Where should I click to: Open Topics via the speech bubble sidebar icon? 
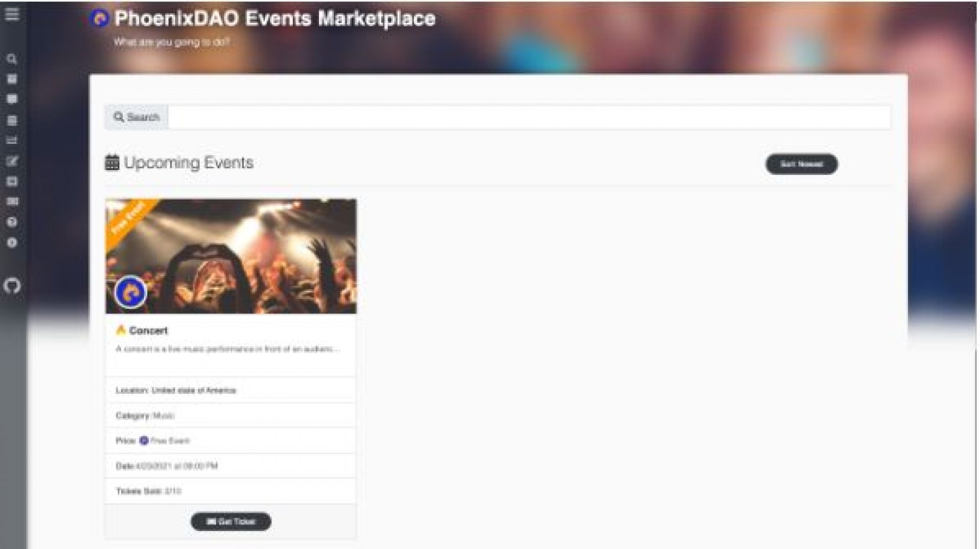point(12,99)
